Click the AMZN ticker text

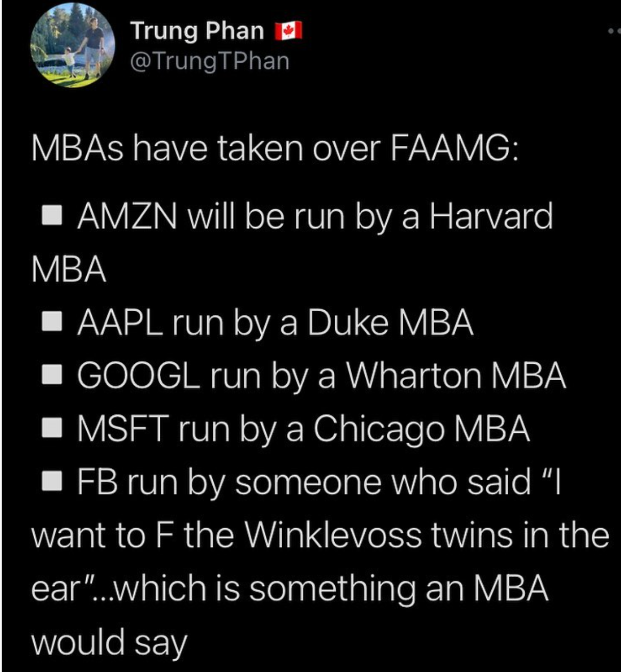pos(127,216)
